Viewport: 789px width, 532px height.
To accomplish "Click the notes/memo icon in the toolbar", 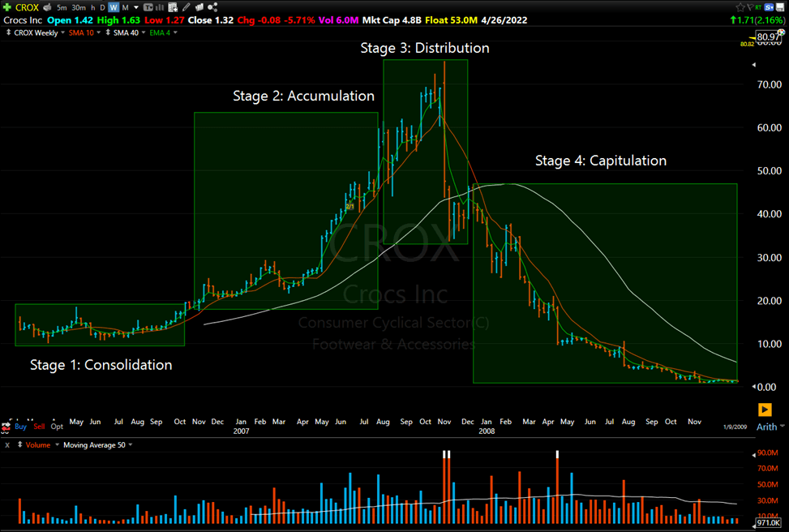I will tap(199, 7).
